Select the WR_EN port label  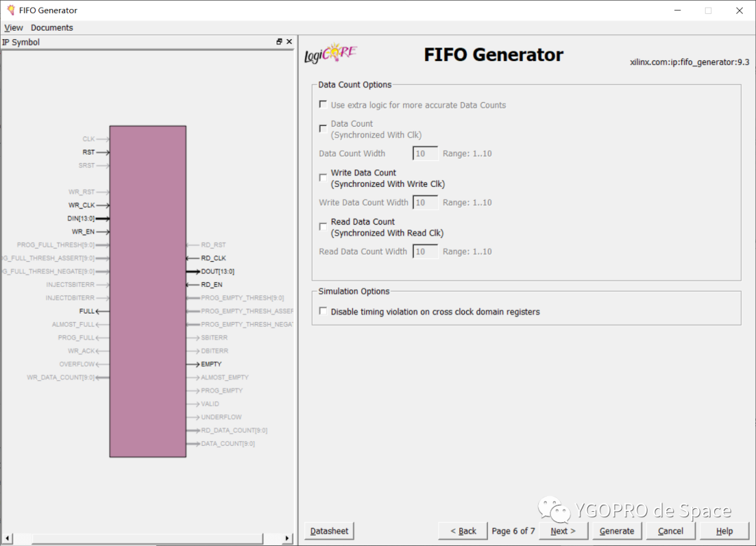click(83, 232)
